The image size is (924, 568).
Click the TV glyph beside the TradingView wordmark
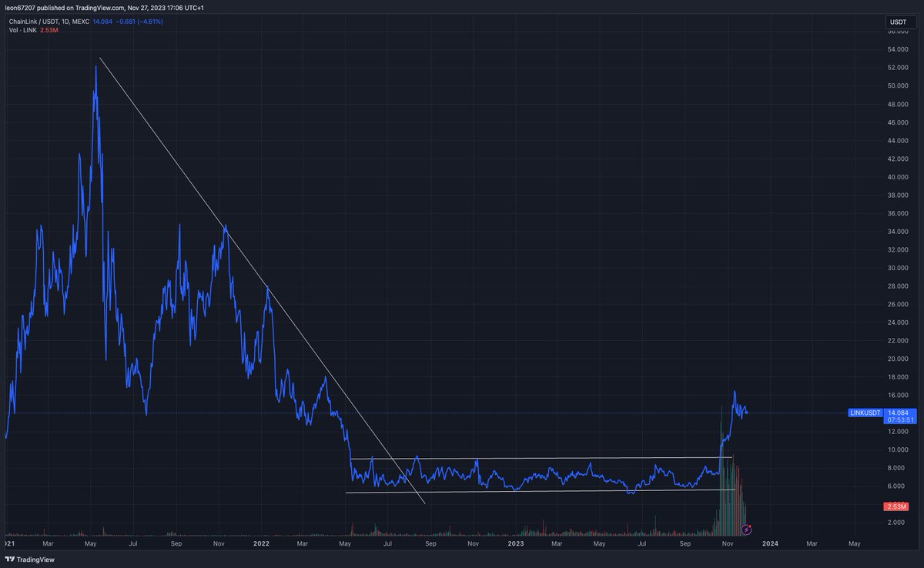11,560
